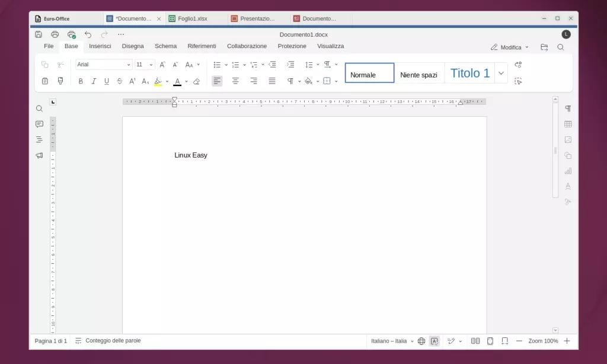Screen dimensions: 607x364
Task: Fit to width icon in status bar
Action: (x=505, y=341)
